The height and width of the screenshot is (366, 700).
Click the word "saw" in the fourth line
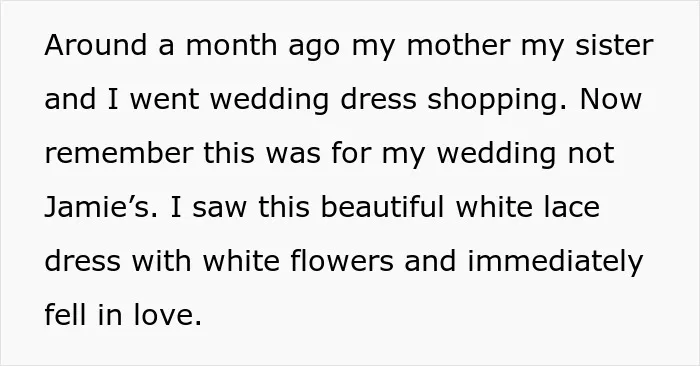coord(219,209)
